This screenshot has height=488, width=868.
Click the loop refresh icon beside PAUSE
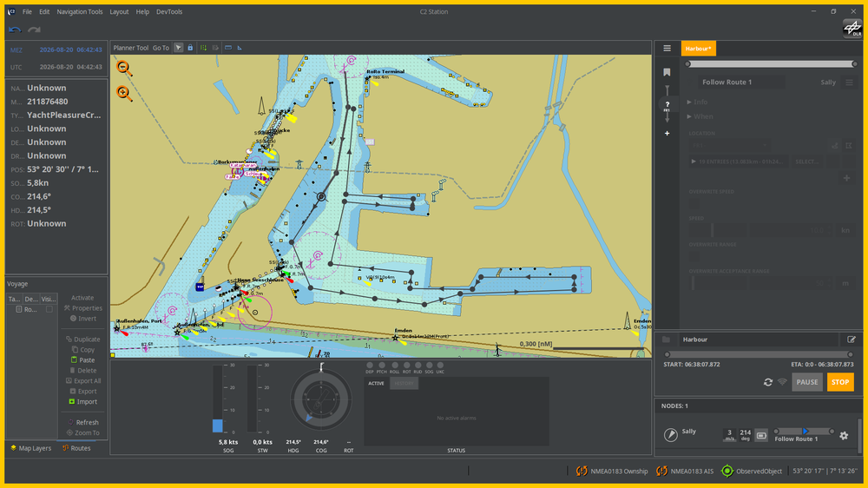[768, 382]
